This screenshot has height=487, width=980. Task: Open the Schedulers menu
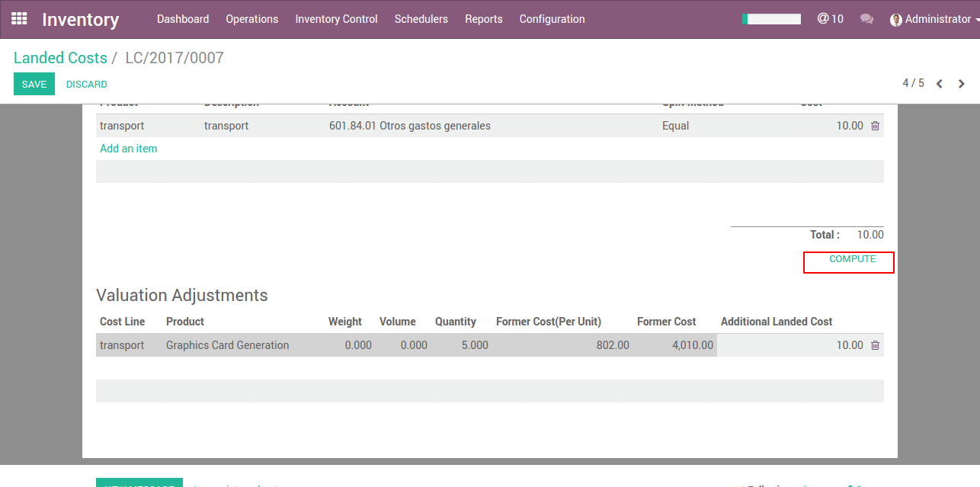[x=421, y=19]
